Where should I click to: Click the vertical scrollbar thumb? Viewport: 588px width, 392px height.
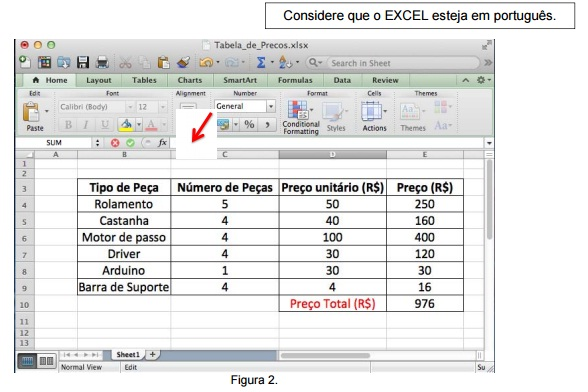coord(489,200)
